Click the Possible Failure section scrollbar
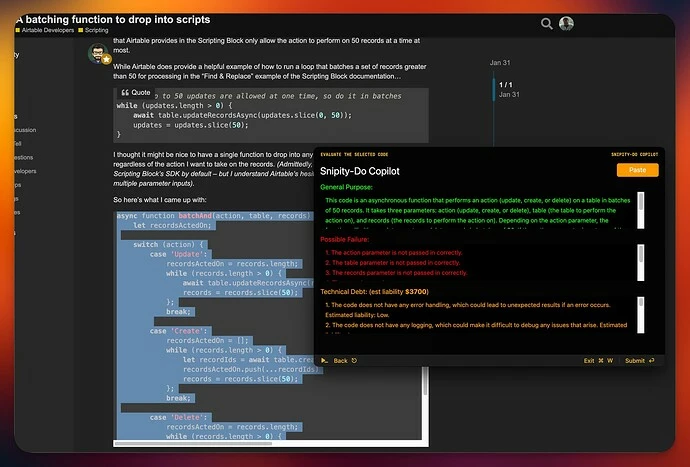This screenshot has height=467, width=690. tap(641, 262)
